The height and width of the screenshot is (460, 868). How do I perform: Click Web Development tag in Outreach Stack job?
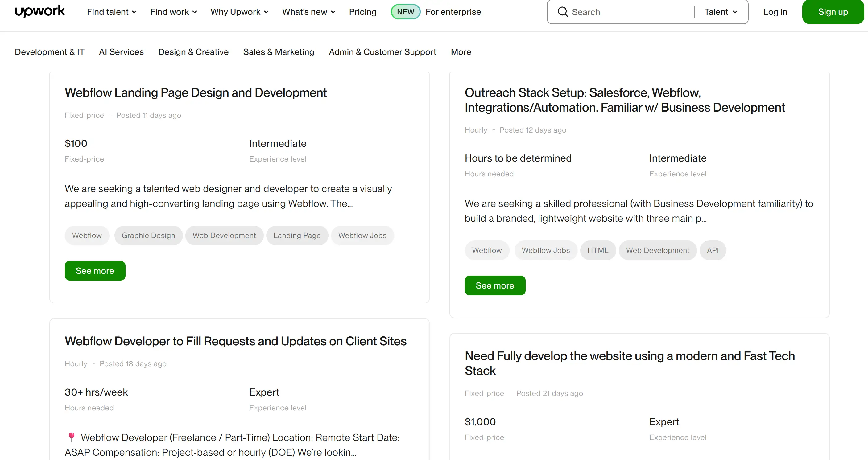(657, 250)
